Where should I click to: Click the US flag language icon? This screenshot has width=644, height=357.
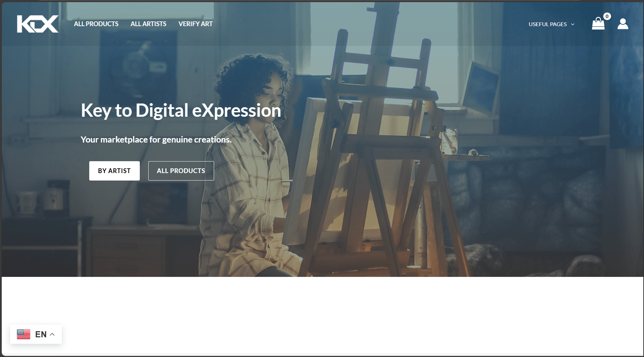pos(24,334)
